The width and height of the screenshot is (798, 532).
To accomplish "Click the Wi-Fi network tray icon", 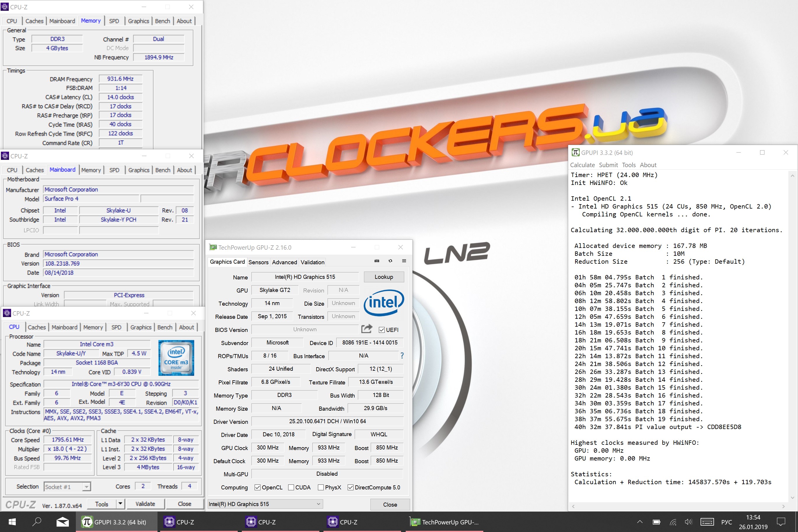I will pos(673,522).
